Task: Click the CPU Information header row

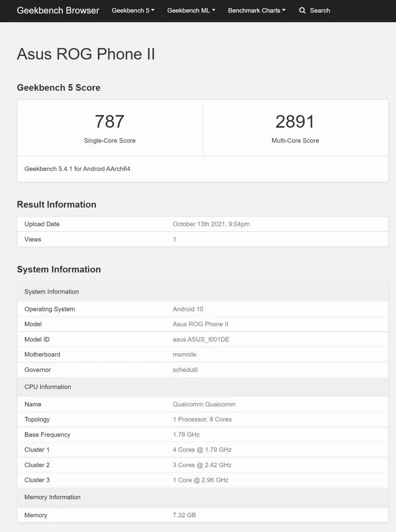Action: coord(203,387)
